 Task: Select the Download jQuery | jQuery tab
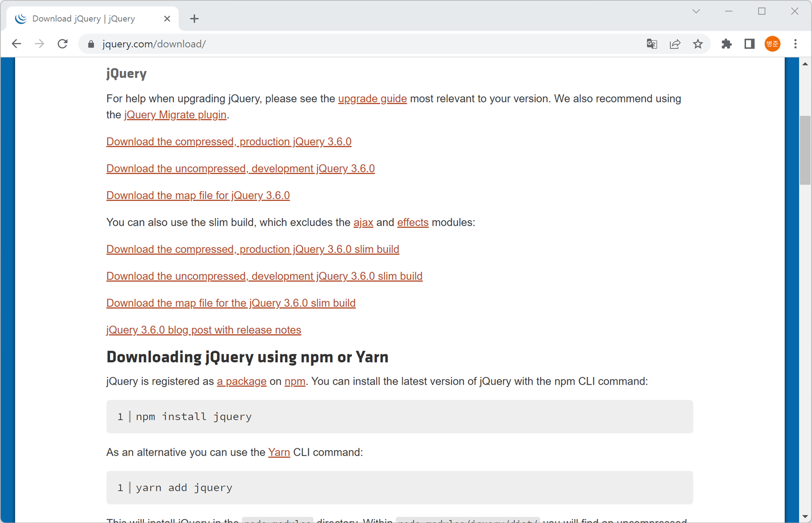(x=92, y=18)
